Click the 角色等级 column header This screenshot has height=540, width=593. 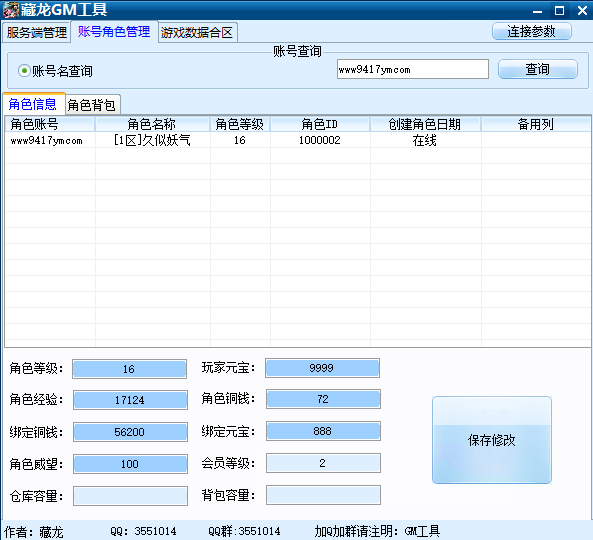(x=240, y=124)
